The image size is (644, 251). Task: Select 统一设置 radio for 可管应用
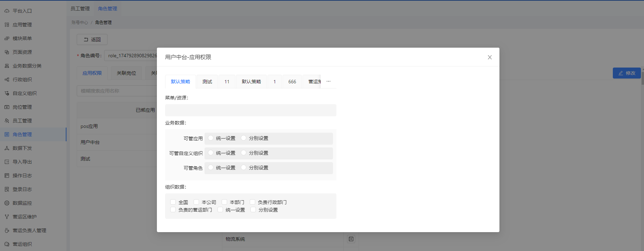click(211, 138)
